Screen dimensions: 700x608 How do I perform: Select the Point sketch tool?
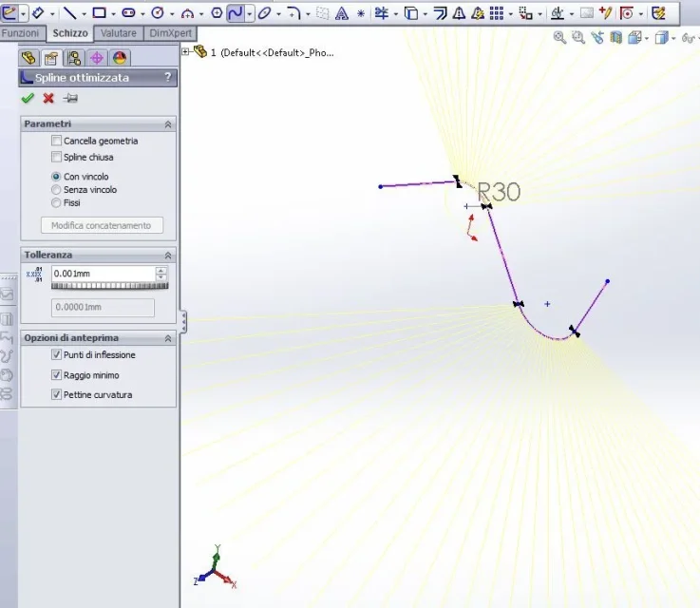(x=361, y=13)
